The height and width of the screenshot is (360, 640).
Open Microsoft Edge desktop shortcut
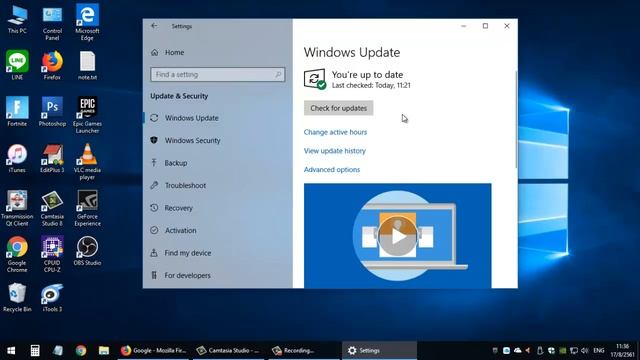87,22
